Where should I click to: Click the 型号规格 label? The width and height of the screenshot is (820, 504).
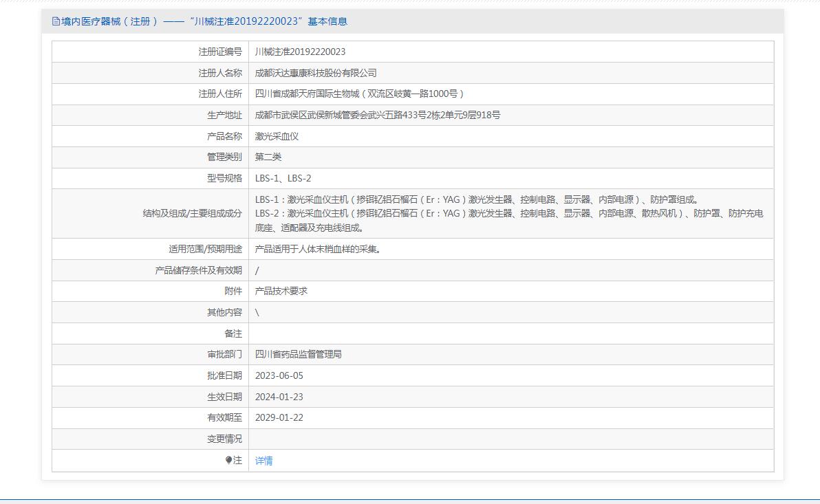coord(224,178)
